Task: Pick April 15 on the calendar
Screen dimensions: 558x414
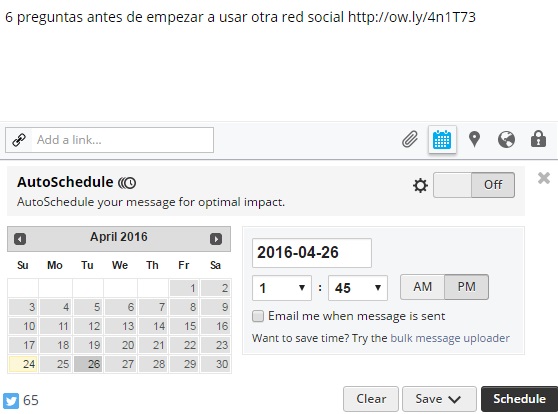Action: tap(184, 326)
